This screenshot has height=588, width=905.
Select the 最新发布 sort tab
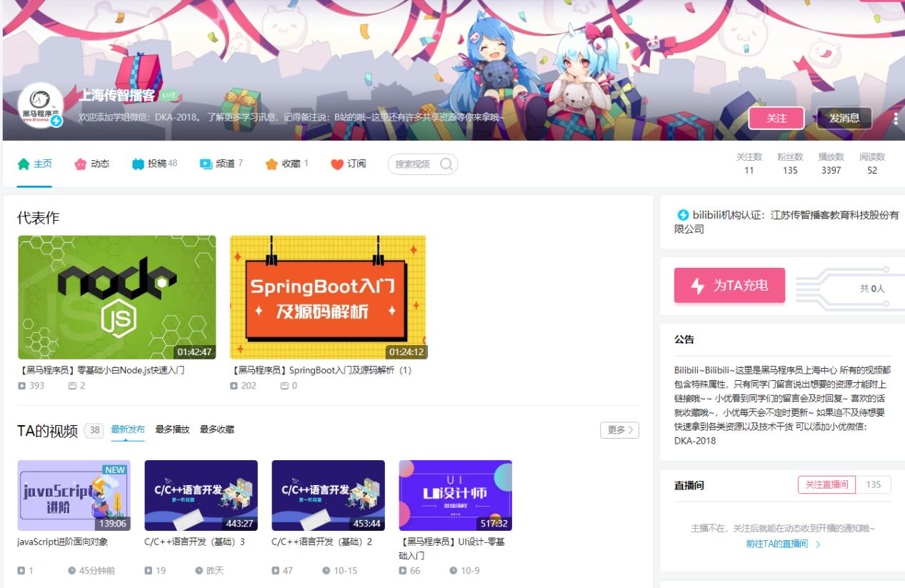pos(128,429)
